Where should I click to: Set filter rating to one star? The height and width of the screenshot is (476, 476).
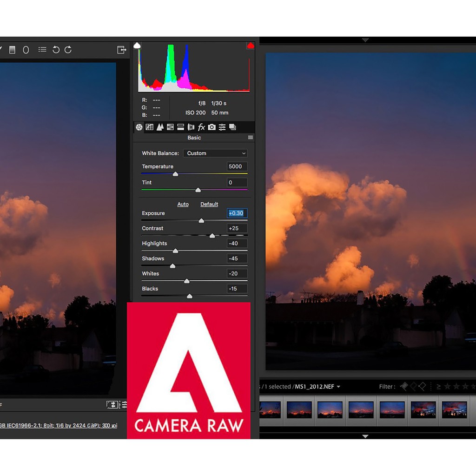448,386
